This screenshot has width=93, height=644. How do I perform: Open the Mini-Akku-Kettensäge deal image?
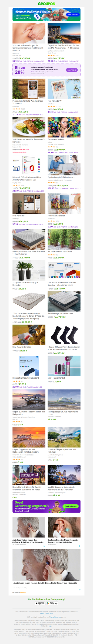point(29,335)
